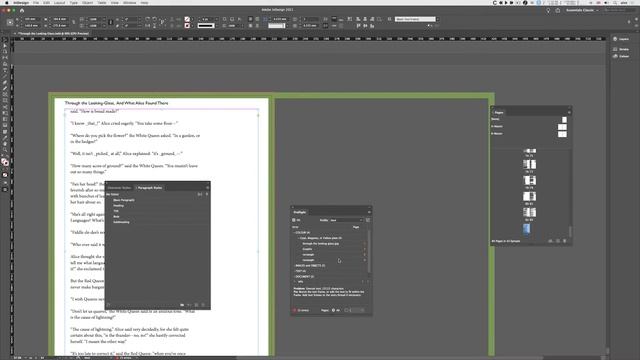Screen dimensions: 640x360
Task: Open Window menu
Action: [130, 2]
